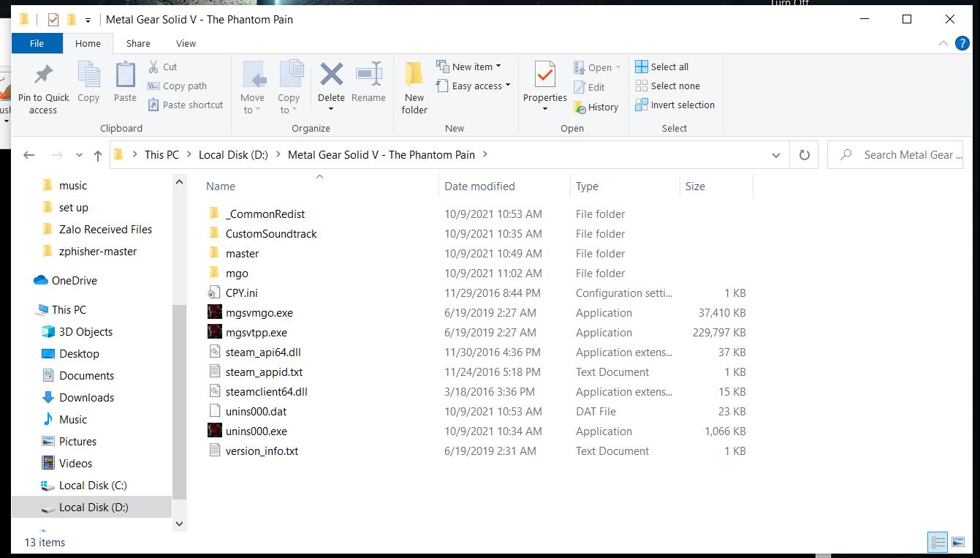
Task: Collapse the ribbon with the chevron
Action: [x=943, y=43]
